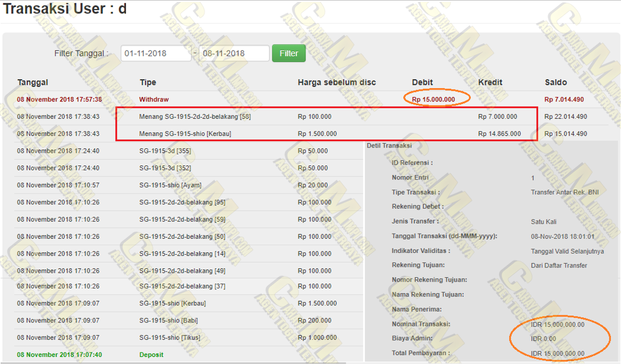621x364 pixels.
Task: Click the end date field 08-11-2018
Action: click(x=234, y=54)
